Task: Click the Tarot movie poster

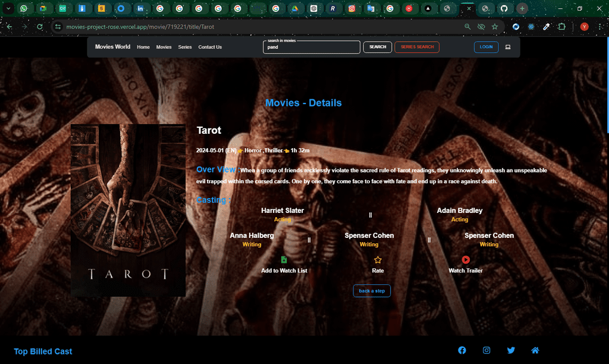Action: 128,210
